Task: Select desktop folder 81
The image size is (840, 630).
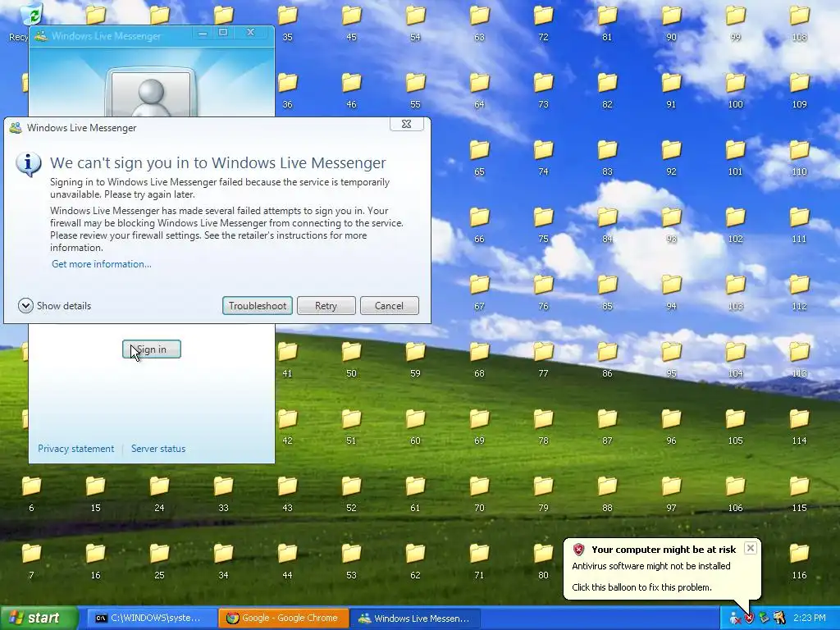Action: click(607, 23)
